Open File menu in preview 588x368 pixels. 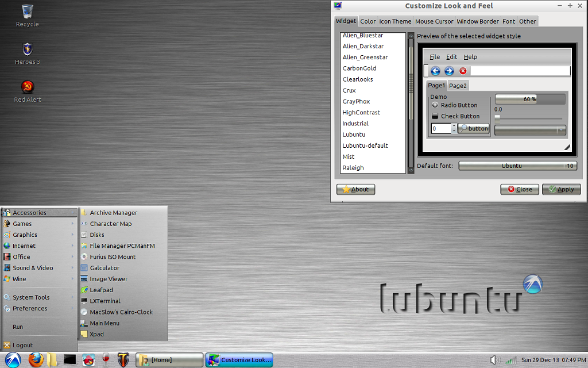435,57
